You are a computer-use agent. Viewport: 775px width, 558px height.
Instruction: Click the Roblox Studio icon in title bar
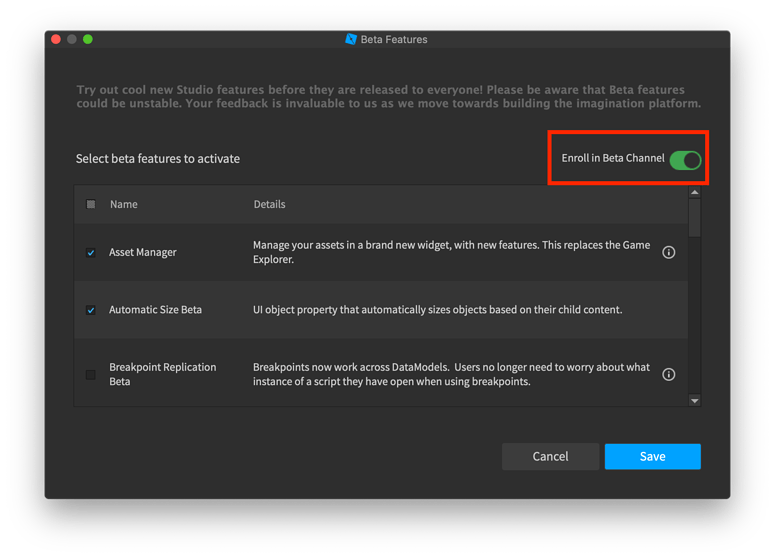(351, 39)
